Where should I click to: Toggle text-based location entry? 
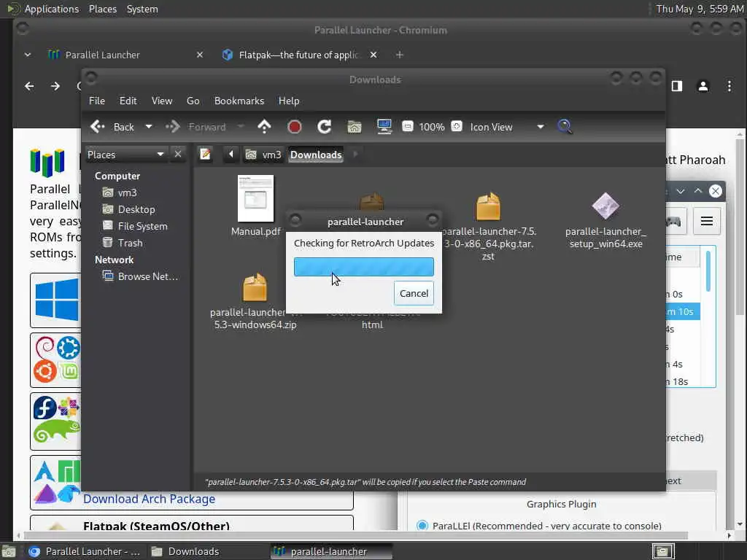[205, 155]
